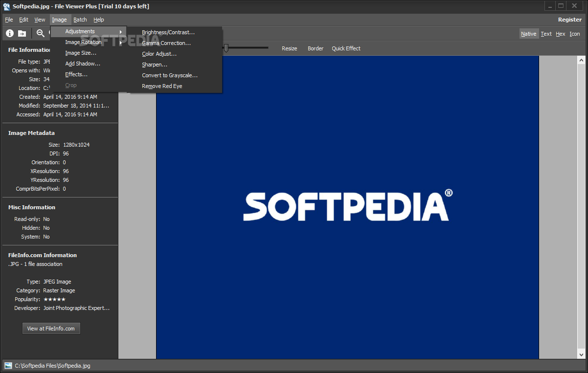The height and width of the screenshot is (373, 588).
Task: Click the Softpedia image in viewer
Action: [347, 207]
